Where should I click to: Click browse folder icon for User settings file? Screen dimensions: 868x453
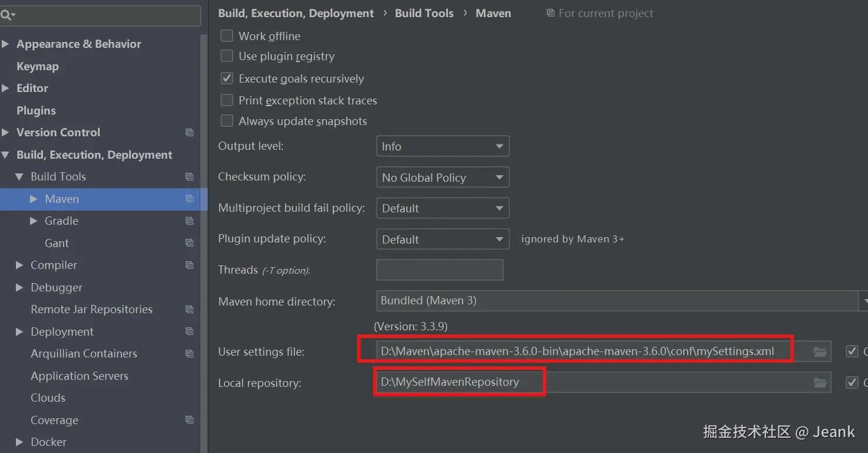pos(820,352)
